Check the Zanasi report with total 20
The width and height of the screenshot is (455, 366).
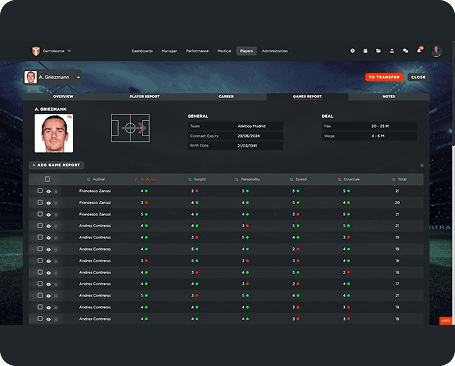pos(40,202)
